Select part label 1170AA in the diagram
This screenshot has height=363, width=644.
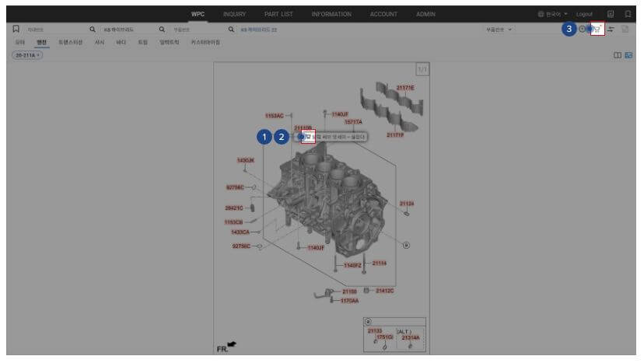tap(349, 301)
